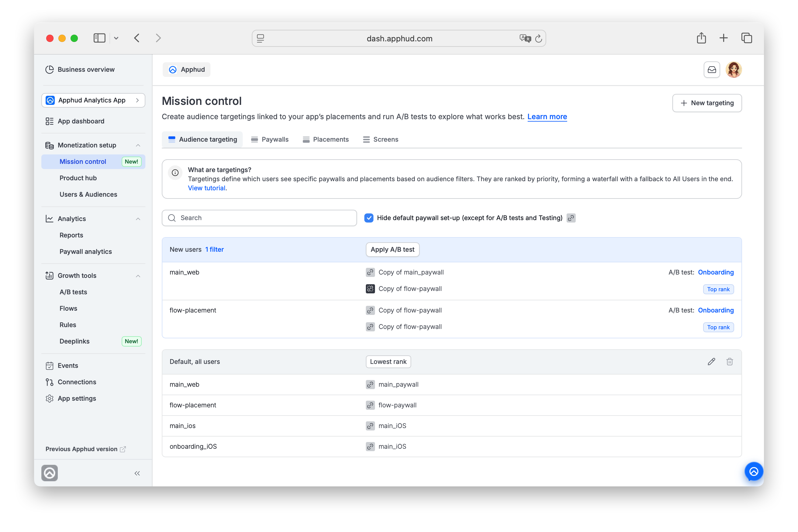Show Safari tab overview
Image resolution: width=798 pixels, height=532 pixels.
(746, 38)
